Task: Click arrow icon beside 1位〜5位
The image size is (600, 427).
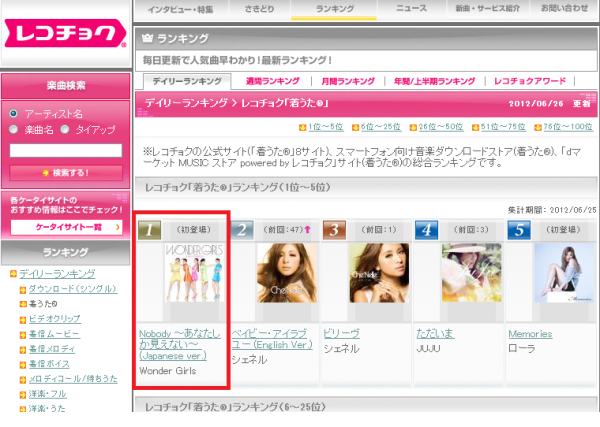Action: (303, 127)
